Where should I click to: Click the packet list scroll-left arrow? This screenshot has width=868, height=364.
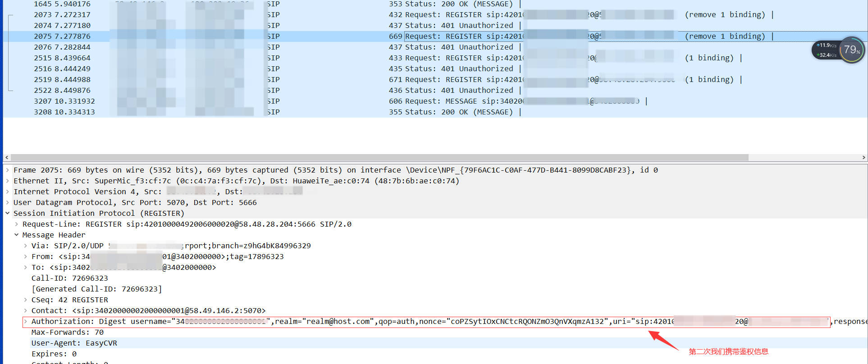7,158
